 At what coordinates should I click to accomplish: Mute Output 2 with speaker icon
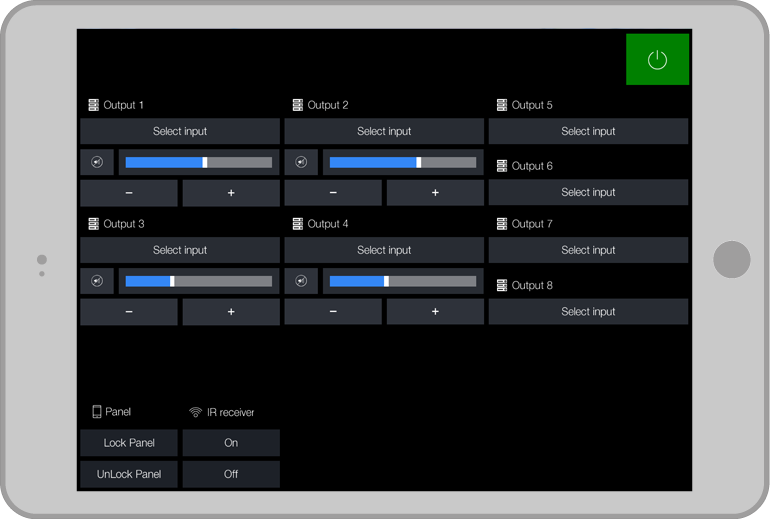pyautogui.click(x=301, y=162)
